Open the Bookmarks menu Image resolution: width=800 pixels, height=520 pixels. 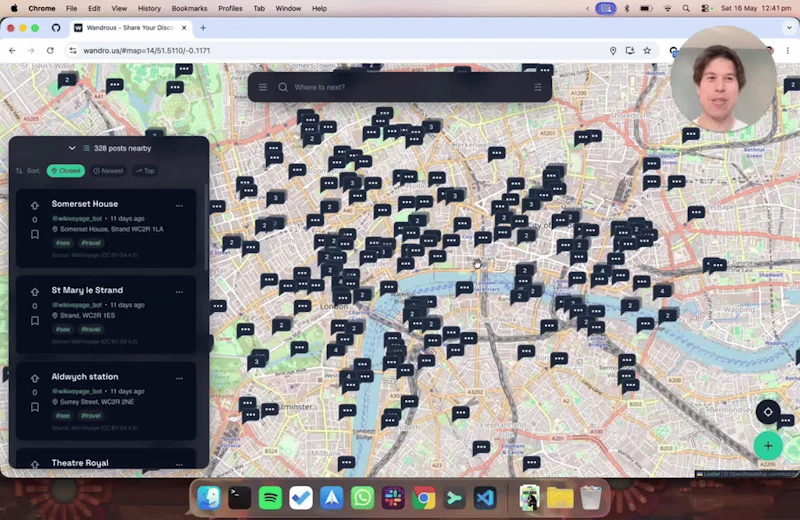pos(189,8)
